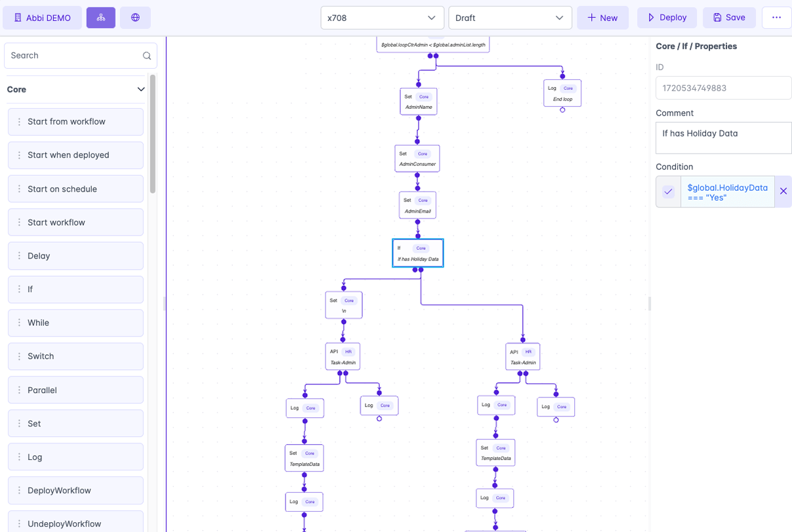This screenshot has width=792, height=532.
Task: Click the sidebar vertical scrollbar
Action: (153, 134)
